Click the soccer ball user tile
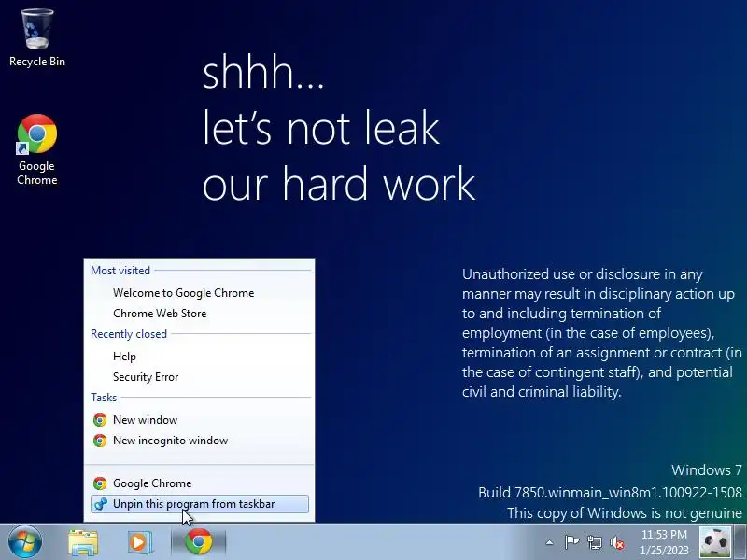This screenshot has height=560, width=747. (x=715, y=542)
